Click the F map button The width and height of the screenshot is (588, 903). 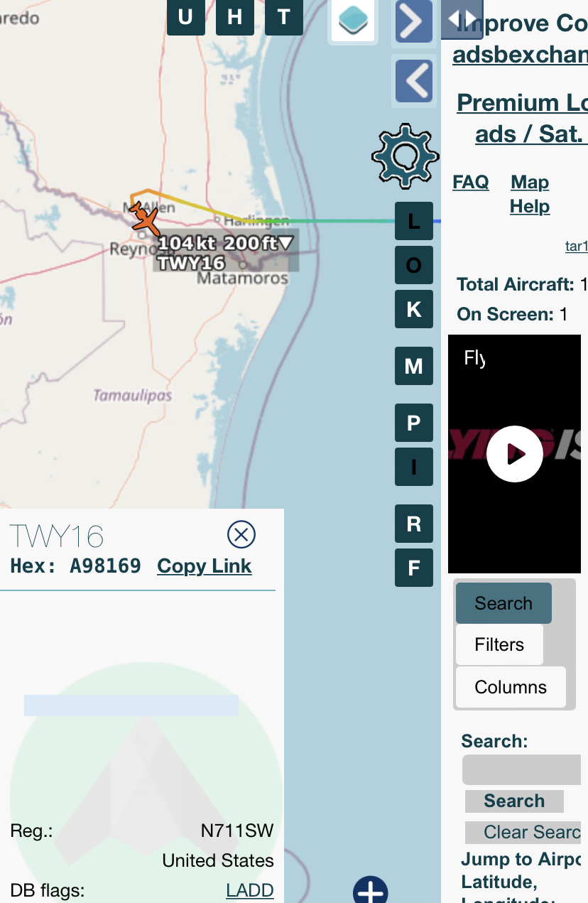tap(414, 568)
